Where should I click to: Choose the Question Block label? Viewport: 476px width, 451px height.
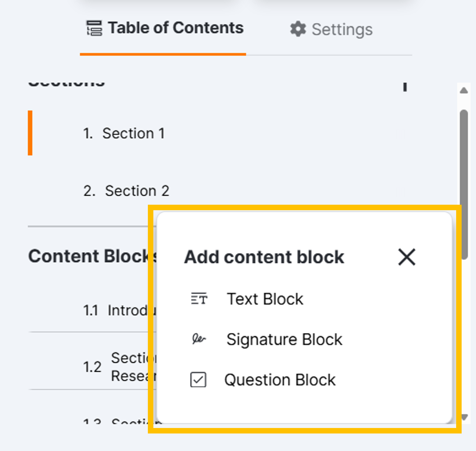[280, 380]
